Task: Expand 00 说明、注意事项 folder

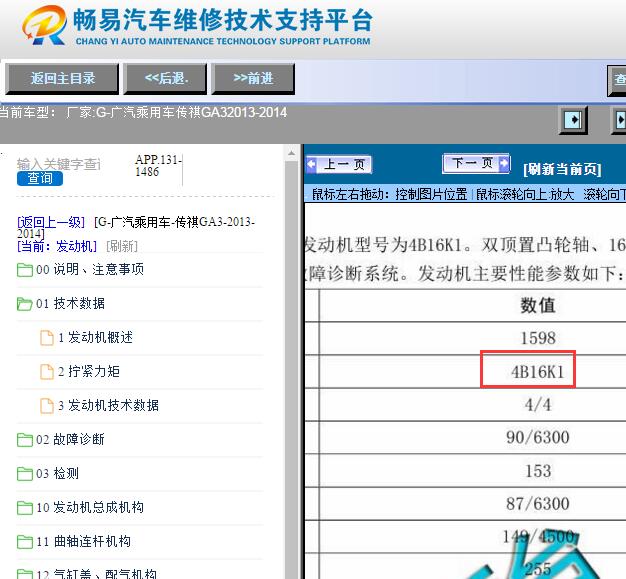Action: 90,270
